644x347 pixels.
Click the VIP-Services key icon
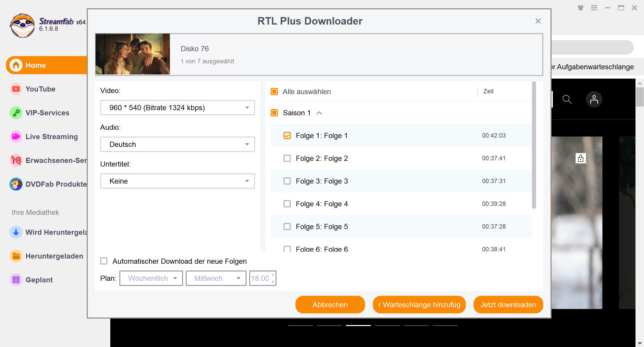coord(16,113)
